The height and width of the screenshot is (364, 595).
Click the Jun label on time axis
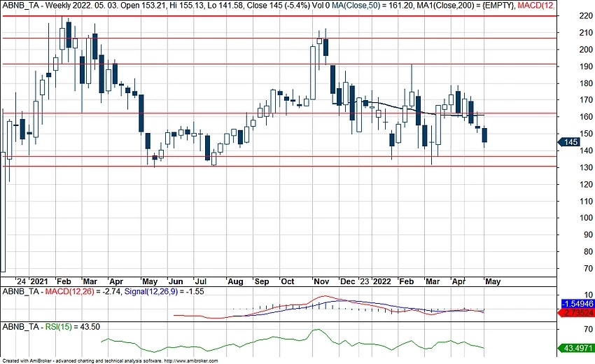176,281
